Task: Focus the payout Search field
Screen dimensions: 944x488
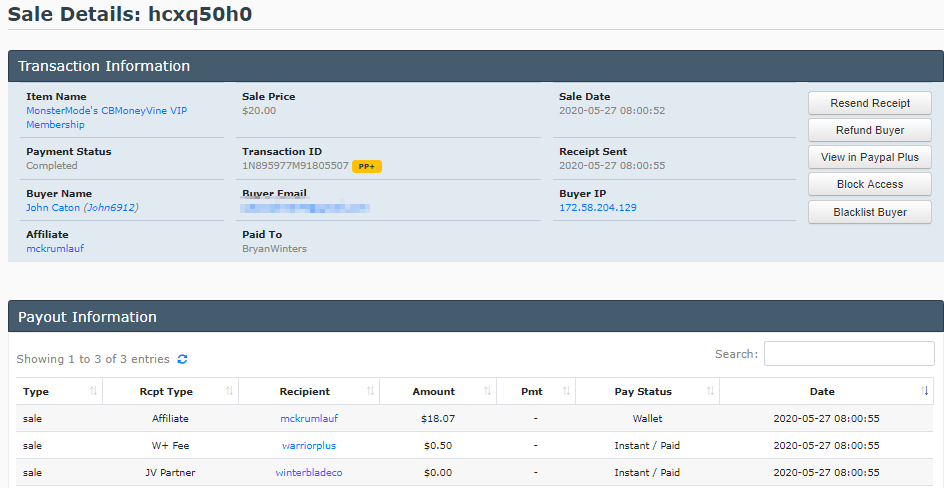Action: coord(849,354)
